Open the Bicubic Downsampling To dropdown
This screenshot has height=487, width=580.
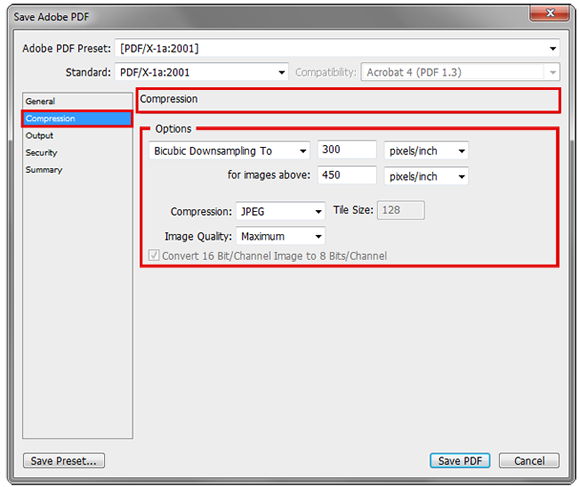pos(229,151)
